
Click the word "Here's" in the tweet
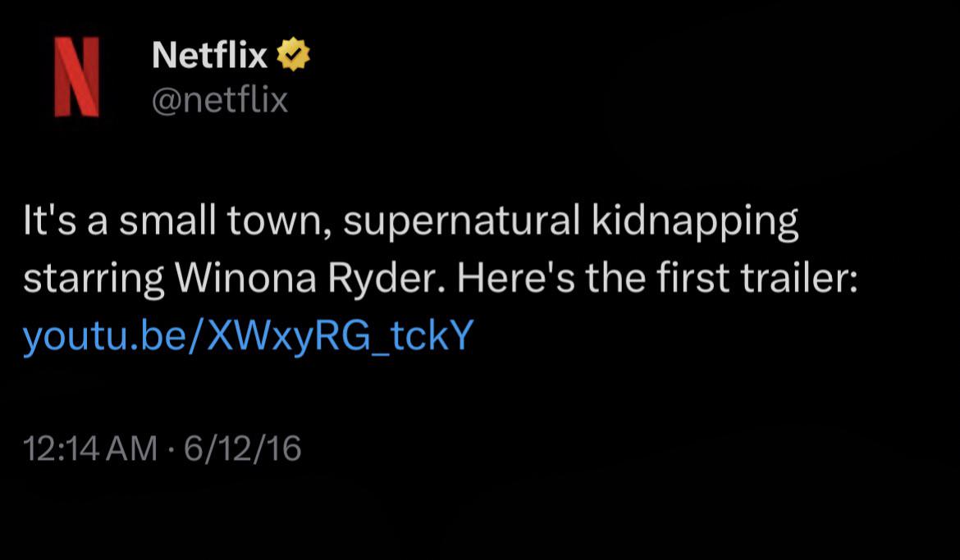point(512,280)
